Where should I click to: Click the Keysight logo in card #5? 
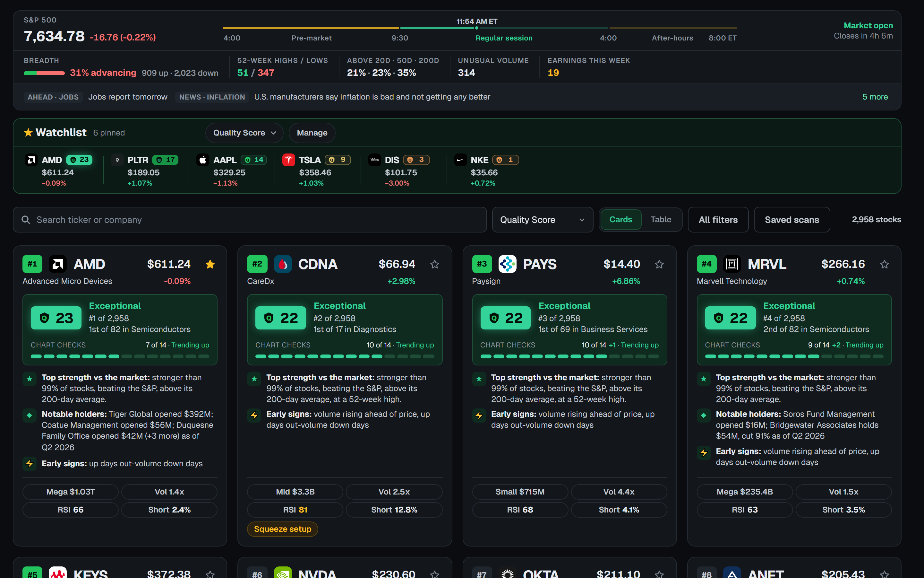(x=58, y=572)
